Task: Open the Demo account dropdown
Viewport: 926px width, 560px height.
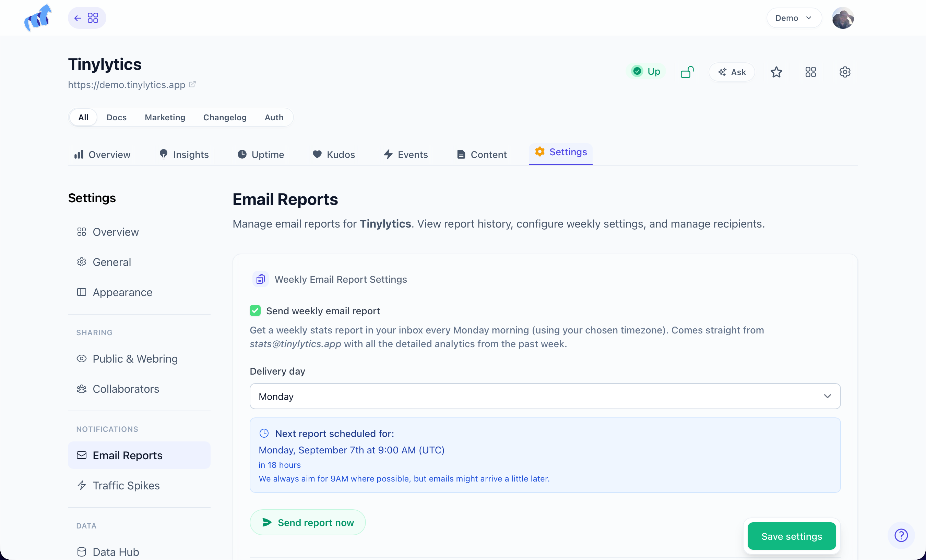Action: tap(794, 18)
